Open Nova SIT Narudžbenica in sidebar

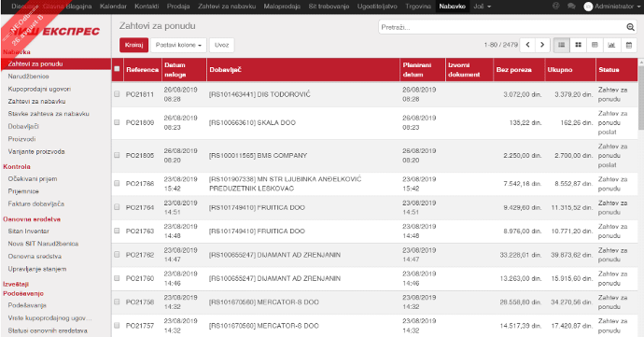(x=43, y=244)
